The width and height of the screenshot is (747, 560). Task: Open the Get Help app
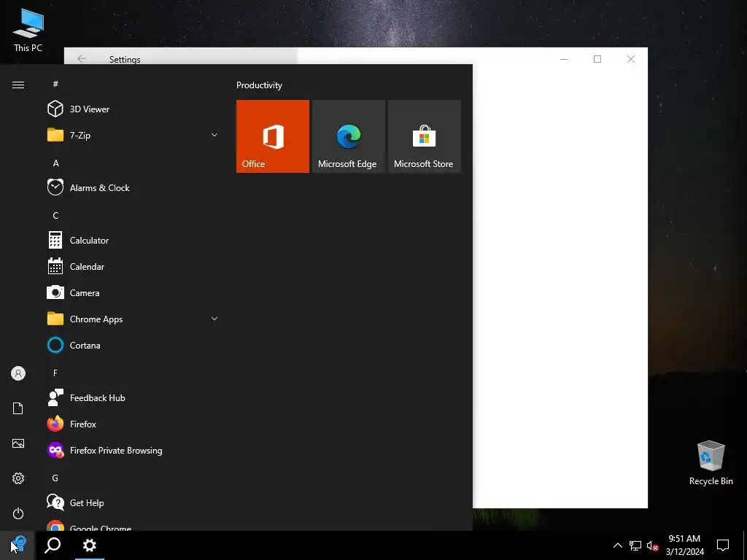(133, 502)
